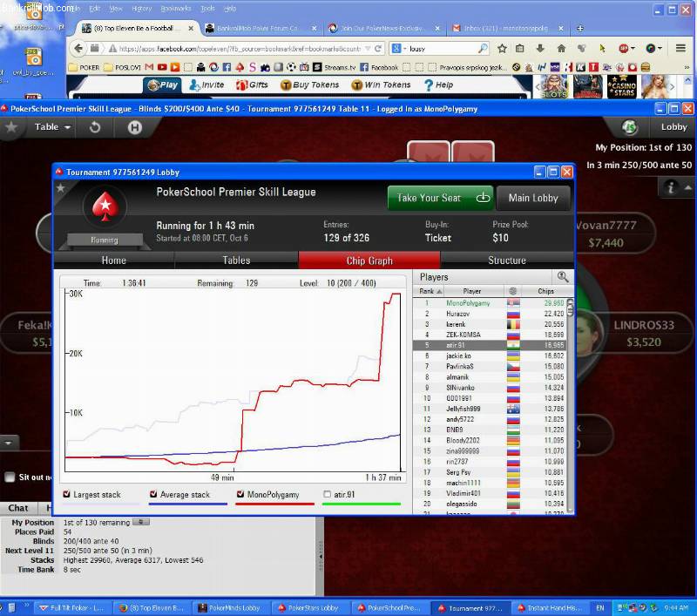The height and width of the screenshot is (616, 697).
Task: Open hand history with the H icon
Action: [x=135, y=127]
